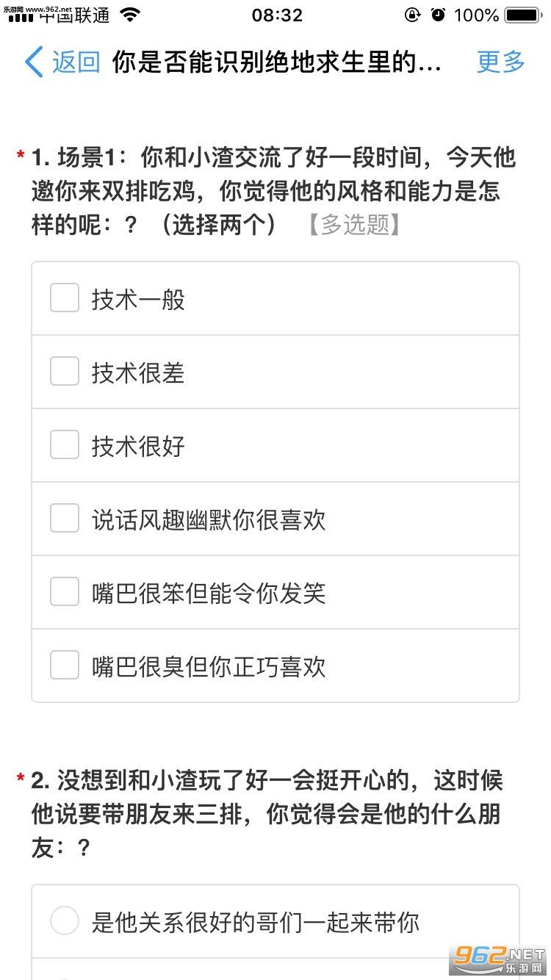Tap question 2 text about 三排
The image size is (551, 980).
(267, 814)
